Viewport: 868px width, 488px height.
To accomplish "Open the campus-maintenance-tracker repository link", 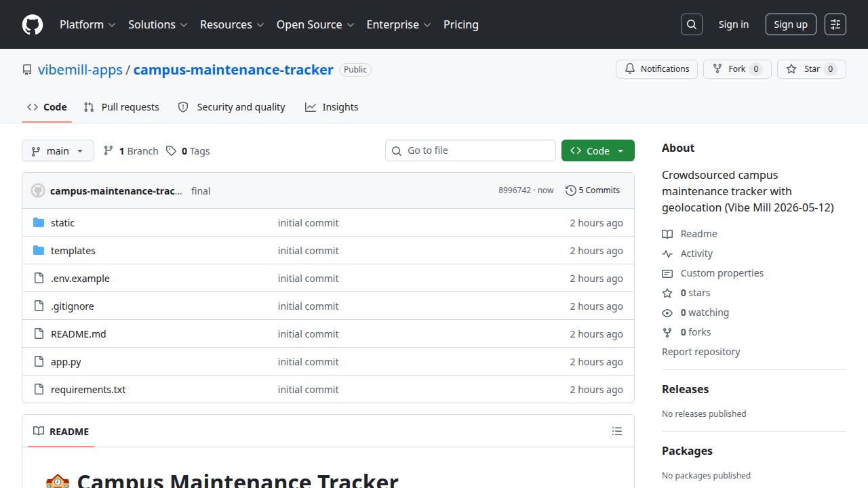I will click(233, 70).
